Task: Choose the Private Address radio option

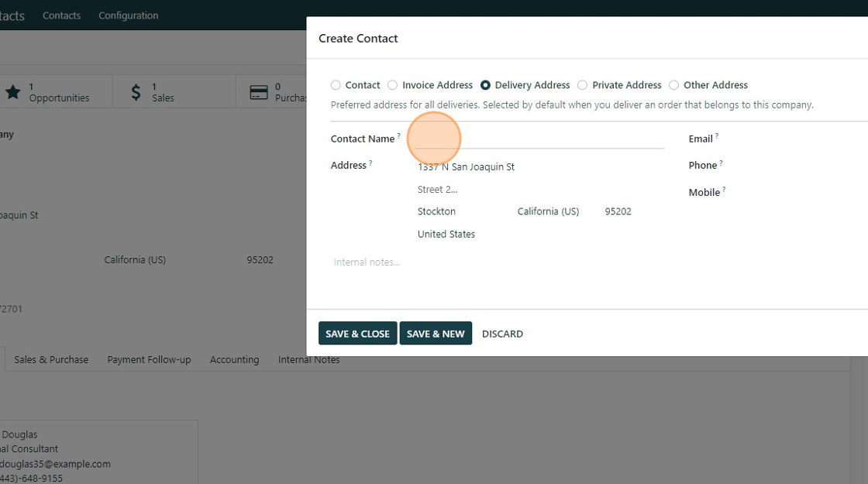Action: [x=582, y=85]
